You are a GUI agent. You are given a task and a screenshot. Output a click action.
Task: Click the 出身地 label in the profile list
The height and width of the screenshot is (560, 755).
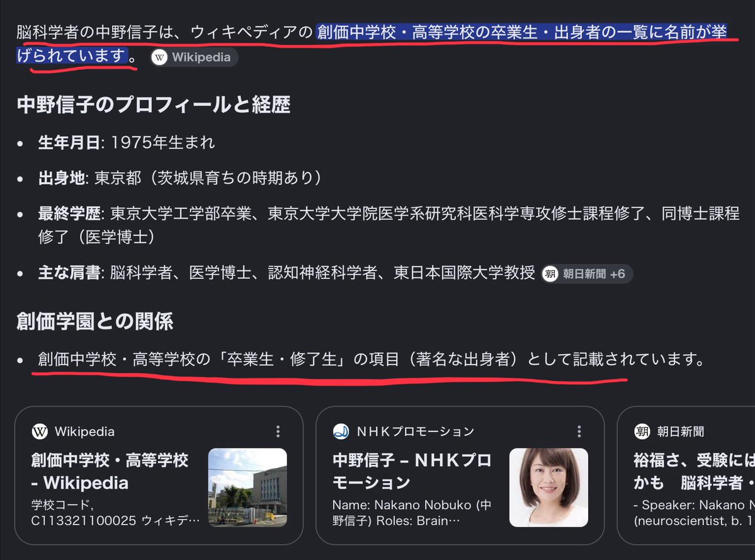[62, 178]
